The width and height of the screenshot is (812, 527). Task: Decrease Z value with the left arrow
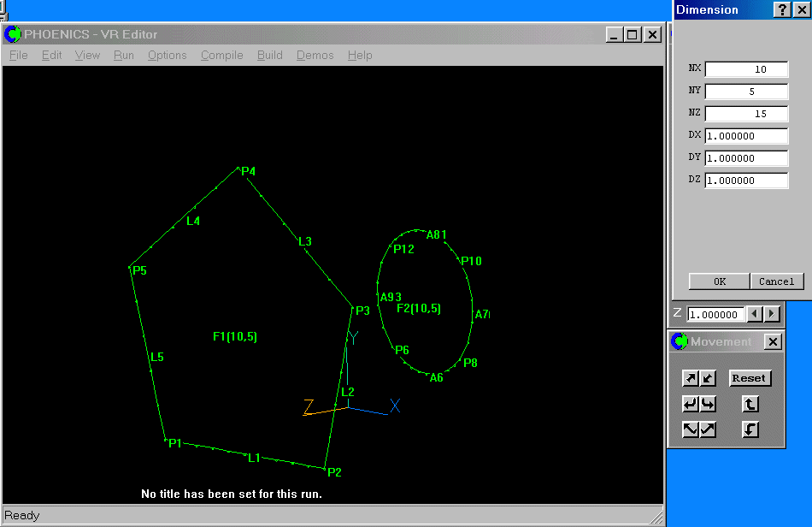[x=754, y=314]
